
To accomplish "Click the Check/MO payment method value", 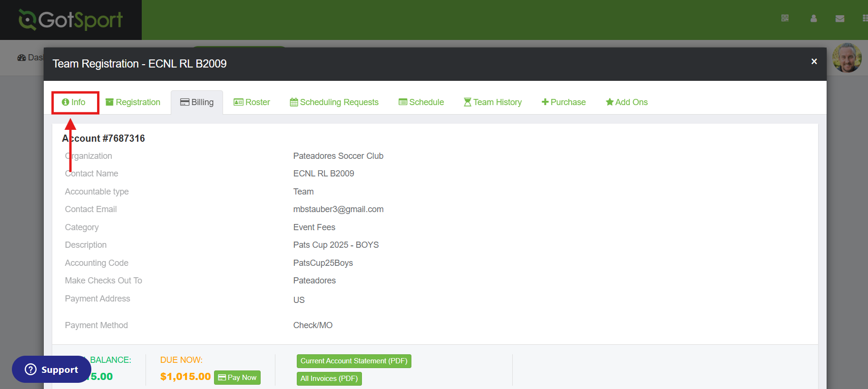I will 313,325.
